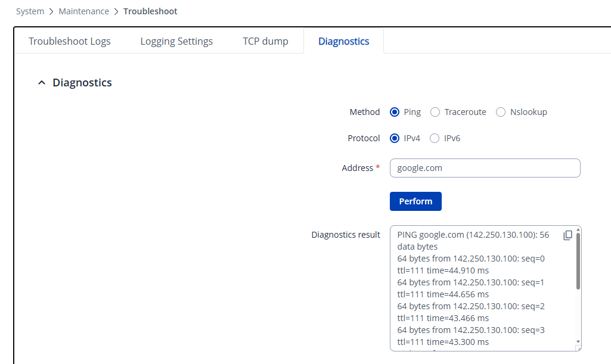
Task: Click the scroll-down arrow in results box
Action: (578, 342)
